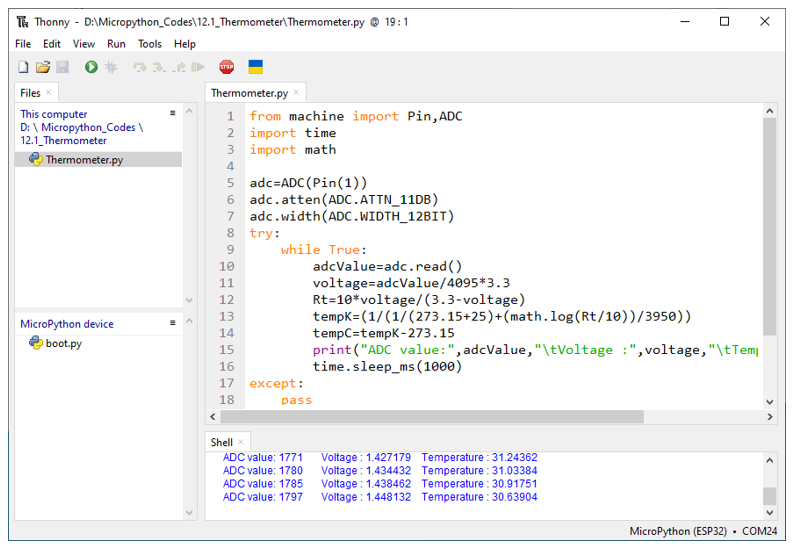The width and height of the screenshot is (795, 549).
Task: Click line 17 'except:'
Action: coord(276,383)
